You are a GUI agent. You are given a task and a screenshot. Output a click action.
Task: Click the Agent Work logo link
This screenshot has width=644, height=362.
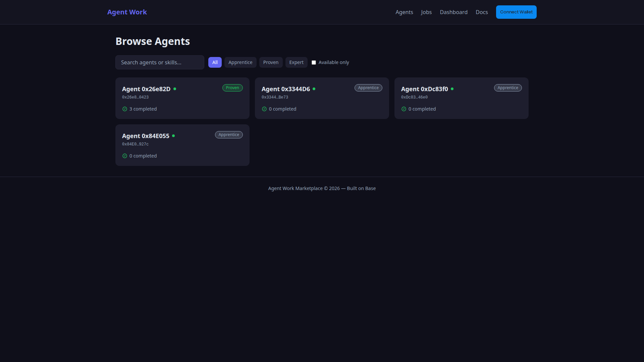(x=127, y=12)
